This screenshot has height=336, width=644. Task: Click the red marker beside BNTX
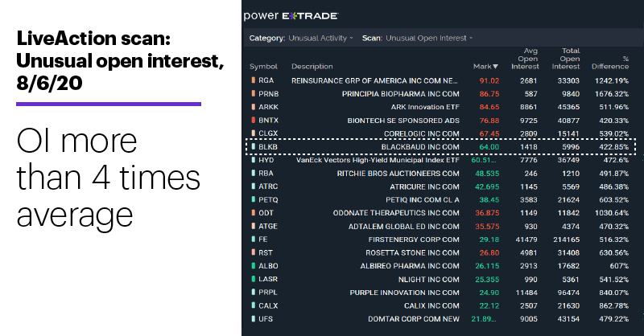pos(254,121)
